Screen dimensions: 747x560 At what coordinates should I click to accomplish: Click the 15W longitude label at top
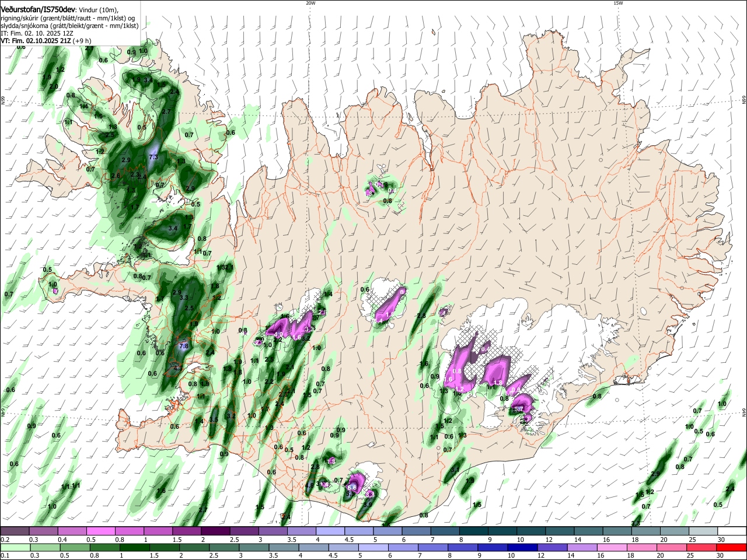(x=618, y=3)
